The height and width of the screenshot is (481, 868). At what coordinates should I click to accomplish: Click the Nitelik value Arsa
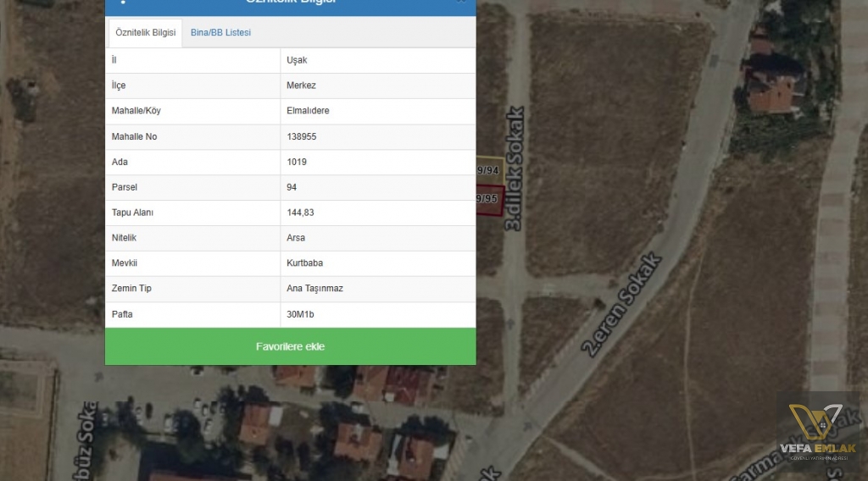tap(296, 238)
